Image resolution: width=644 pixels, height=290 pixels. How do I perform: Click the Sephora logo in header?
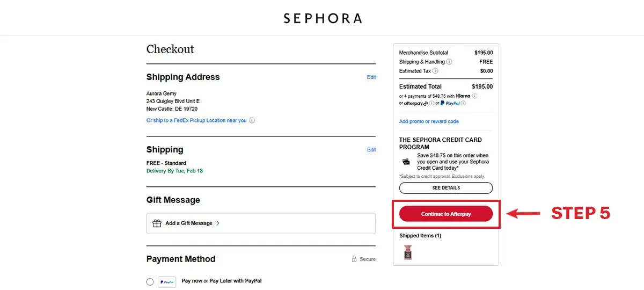click(323, 18)
